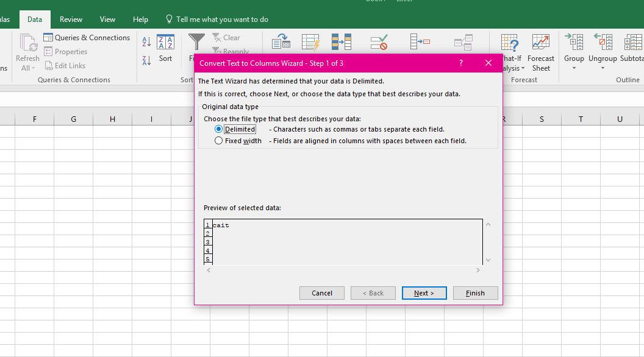Select column T header

pos(581,119)
